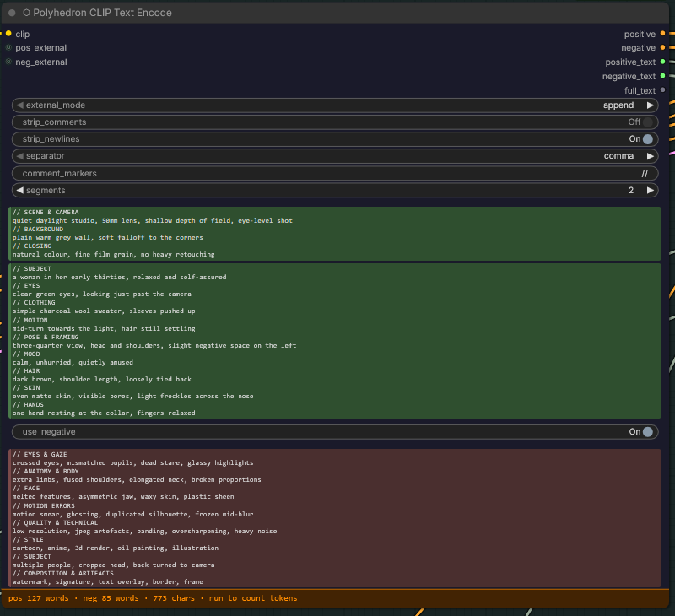The width and height of the screenshot is (675, 616).
Task: Click the "// QUALITY & TECHNICAL" comment line
Action: click(55, 522)
